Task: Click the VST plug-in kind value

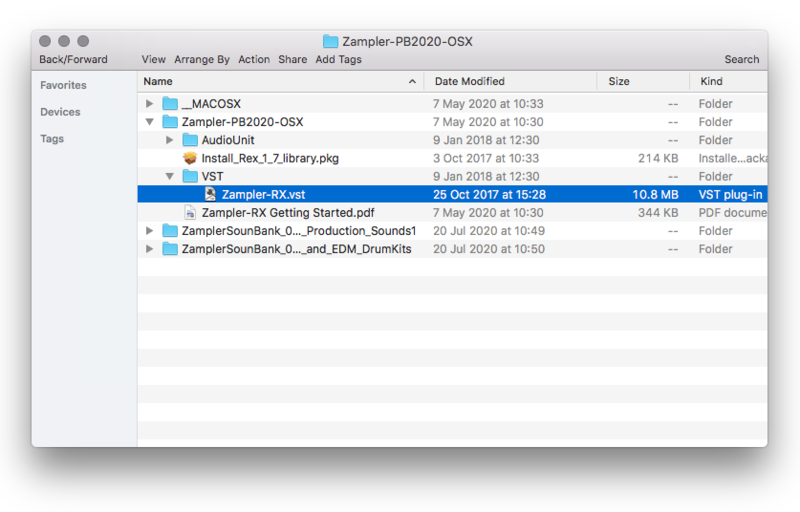Action: [x=730, y=194]
